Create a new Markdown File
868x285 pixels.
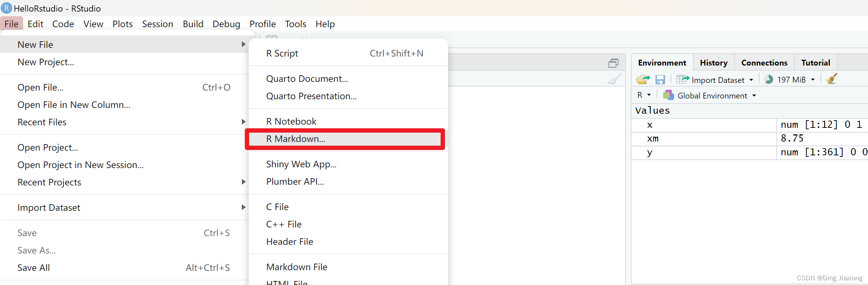click(x=348, y=267)
